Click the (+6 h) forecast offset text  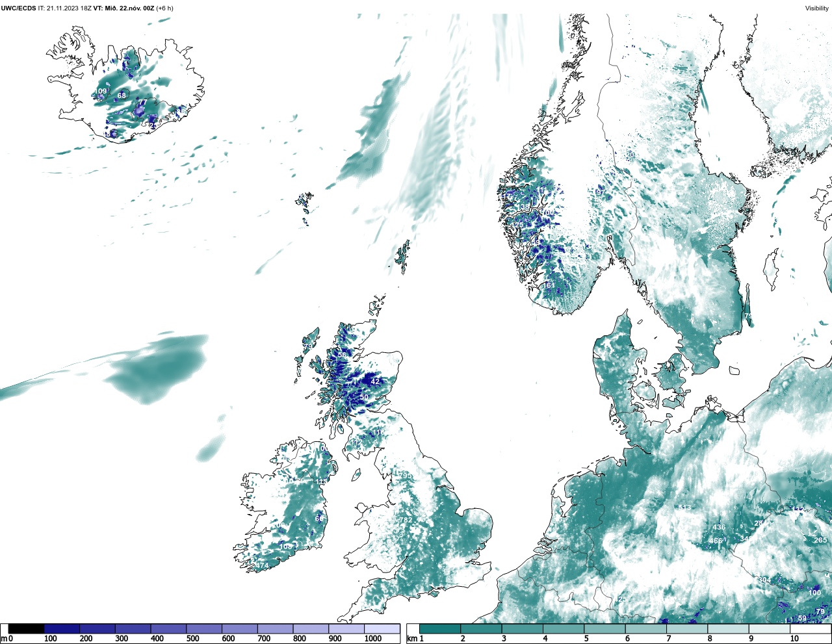click(x=165, y=8)
